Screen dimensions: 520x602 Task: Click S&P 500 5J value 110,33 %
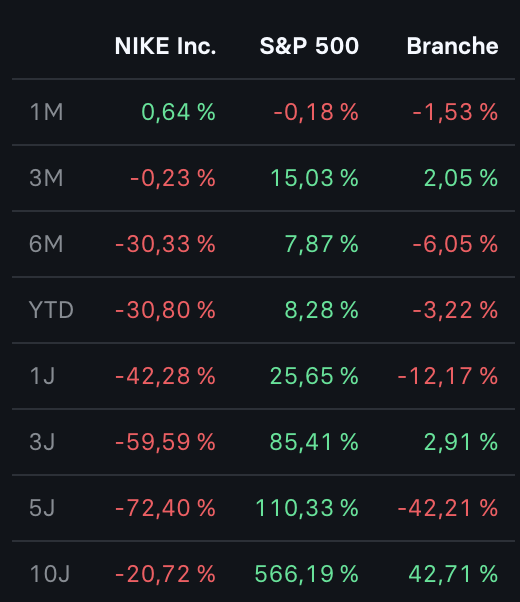tap(307, 508)
